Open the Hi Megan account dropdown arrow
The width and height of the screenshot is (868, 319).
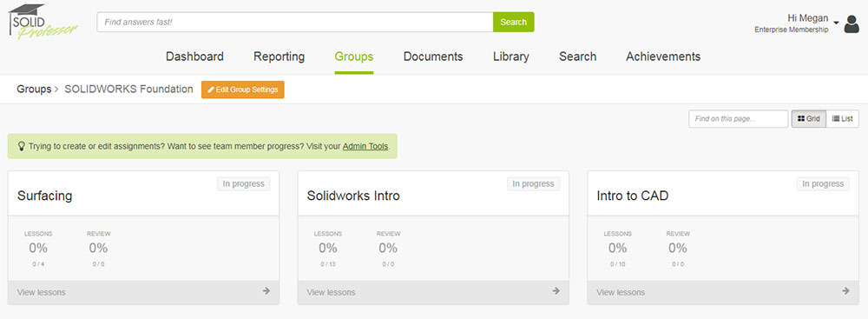(x=836, y=23)
